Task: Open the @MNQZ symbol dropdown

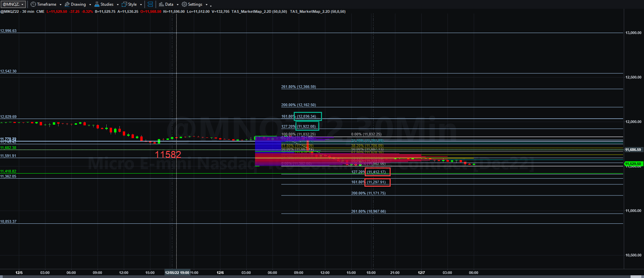Action: (x=13, y=4)
